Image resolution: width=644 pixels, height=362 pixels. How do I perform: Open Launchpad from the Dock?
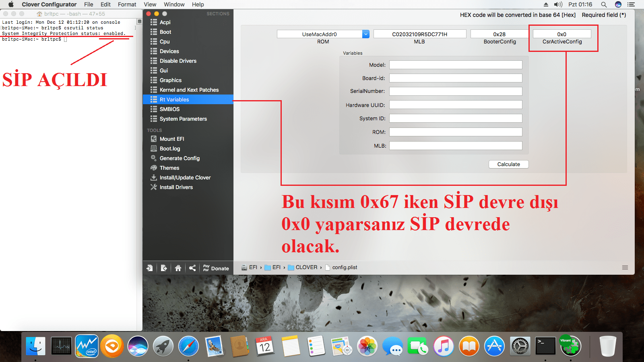pos(163,346)
